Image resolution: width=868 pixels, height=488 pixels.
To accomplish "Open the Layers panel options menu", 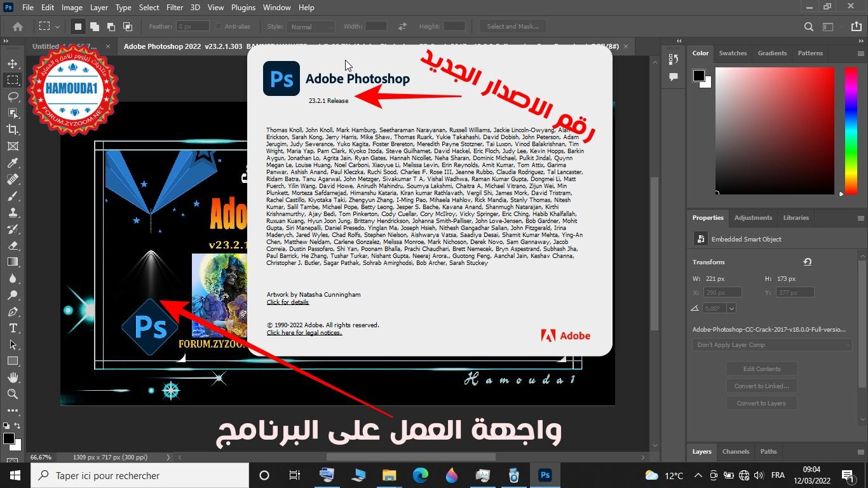I will coord(860,452).
